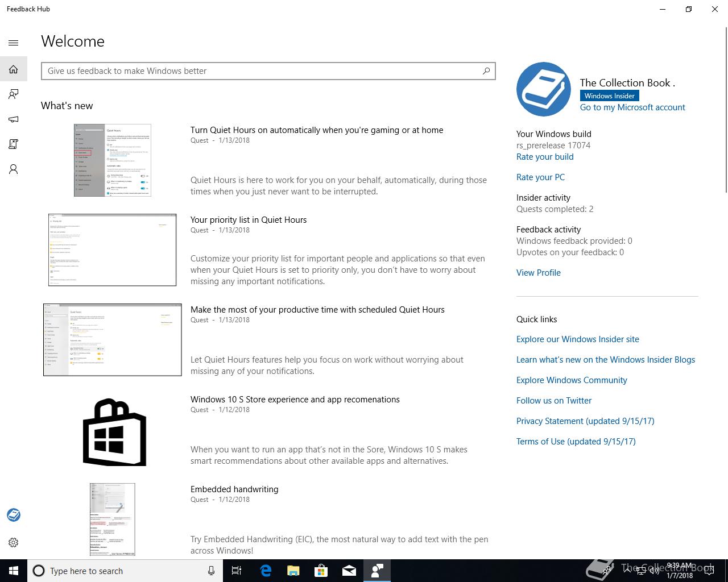Click the large Collection Book profile picture
Viewport: 728px width, 582px height.
pyautogui.click(x=544, y=89)
